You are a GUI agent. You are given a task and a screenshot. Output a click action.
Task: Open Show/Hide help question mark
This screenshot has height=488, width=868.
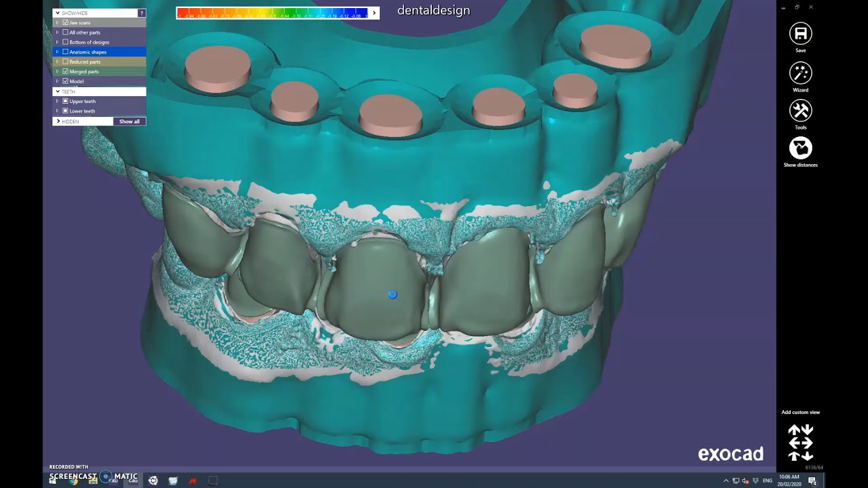click(x=142, y=13)
